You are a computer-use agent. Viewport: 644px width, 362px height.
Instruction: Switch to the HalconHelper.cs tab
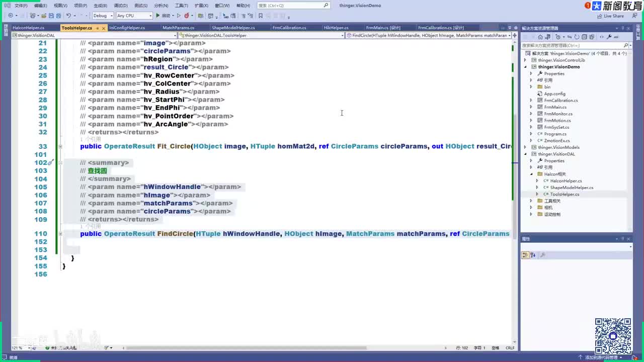(28, 28)
